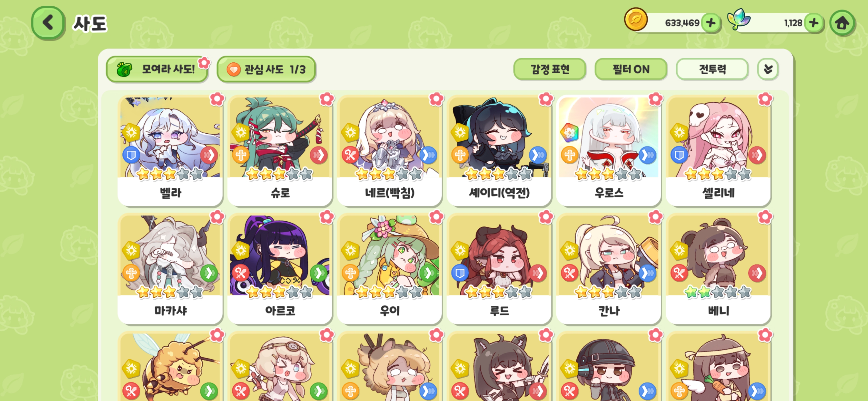Flip sort order with double-chevron button
The width and height of the screenshot is (868, 401).
click(768, 69)
